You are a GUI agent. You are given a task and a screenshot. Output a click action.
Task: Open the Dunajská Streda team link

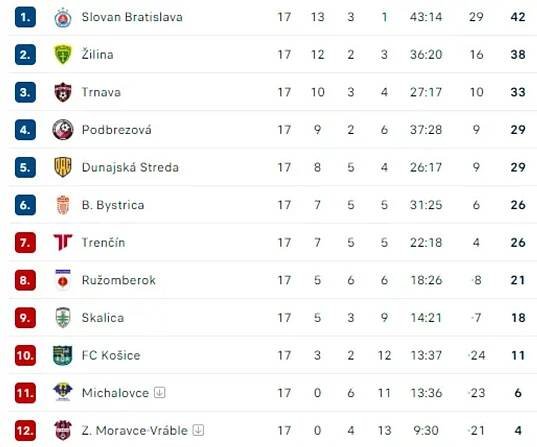pyautogui.click(x=130, y=167)
